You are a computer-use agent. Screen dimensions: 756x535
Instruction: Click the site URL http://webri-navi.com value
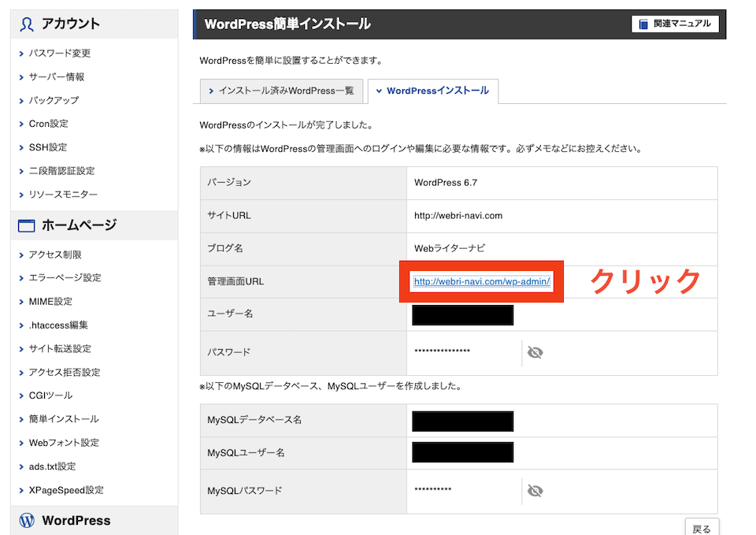[x=458, y=216]
